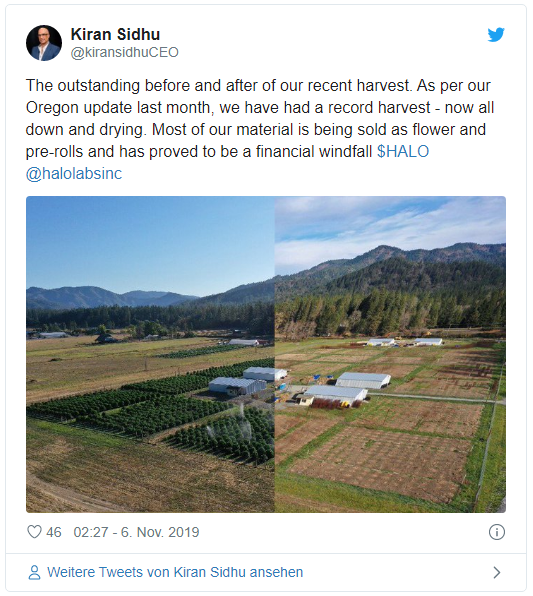Like the tweet with the heart icon
Image resolution: width=533 pixels, height=596 pixels.
[x=34, y=532]
